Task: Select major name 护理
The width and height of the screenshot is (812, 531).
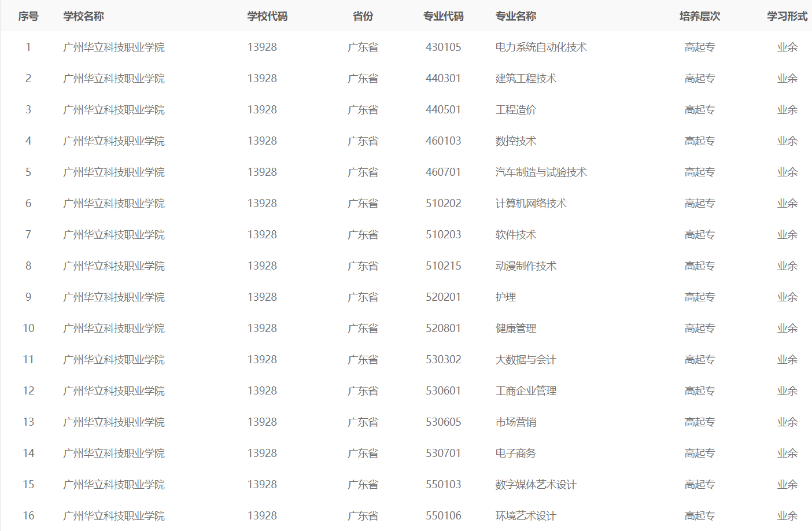Action: (x=505, y=297)
